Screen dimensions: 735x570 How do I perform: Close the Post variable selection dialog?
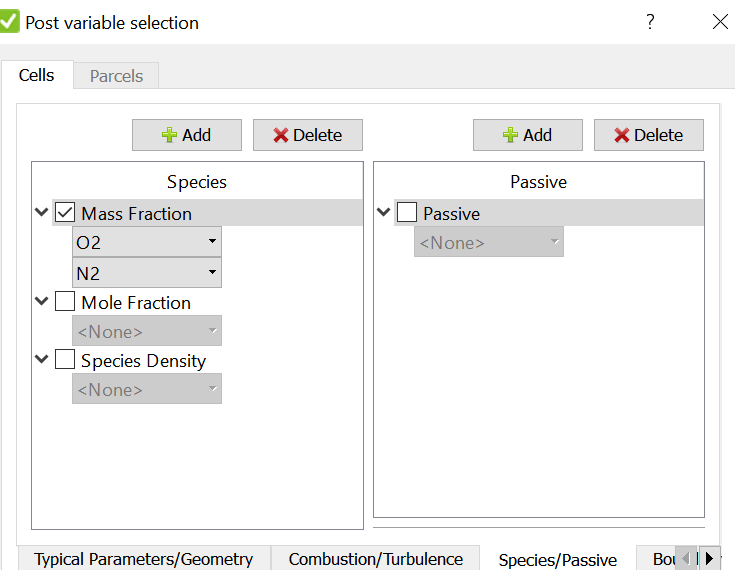720,22
